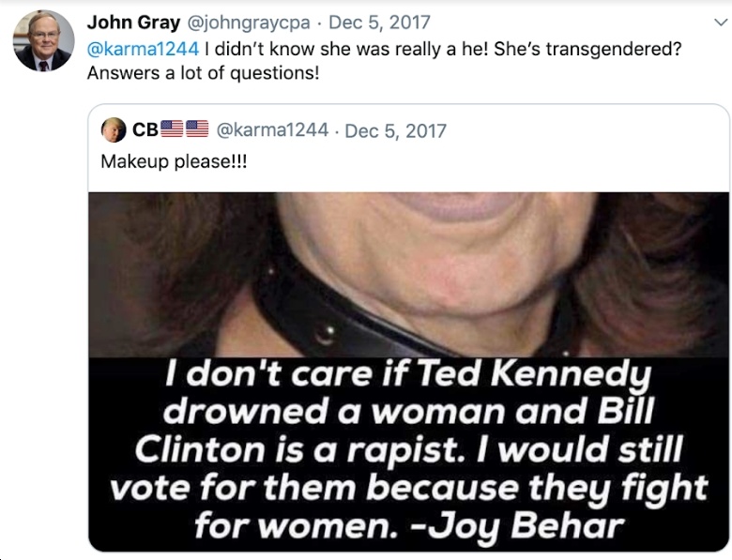The image size is (732, 560).
Task: Open the @johngraycpa handle
Action: [x=249, y=23]
